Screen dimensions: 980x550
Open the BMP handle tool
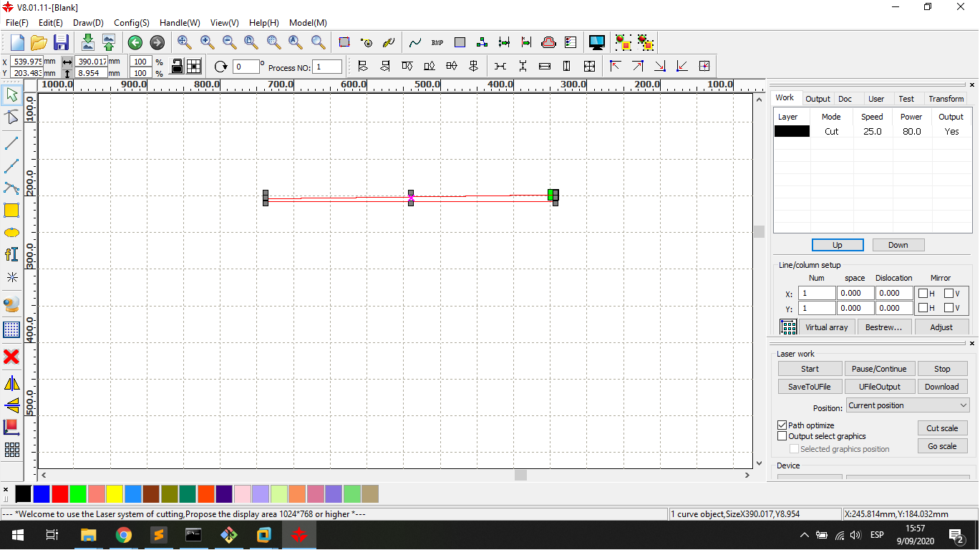point(437,42)
